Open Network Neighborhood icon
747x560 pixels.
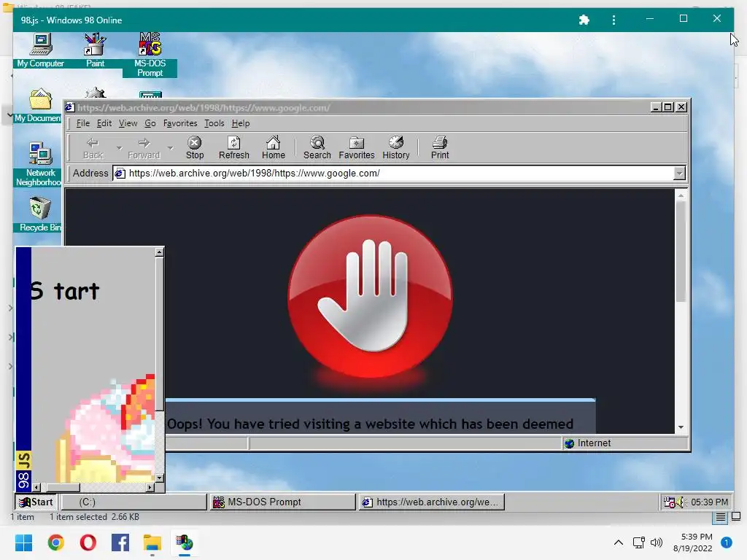pyautogui.click(x=40, y=164)
